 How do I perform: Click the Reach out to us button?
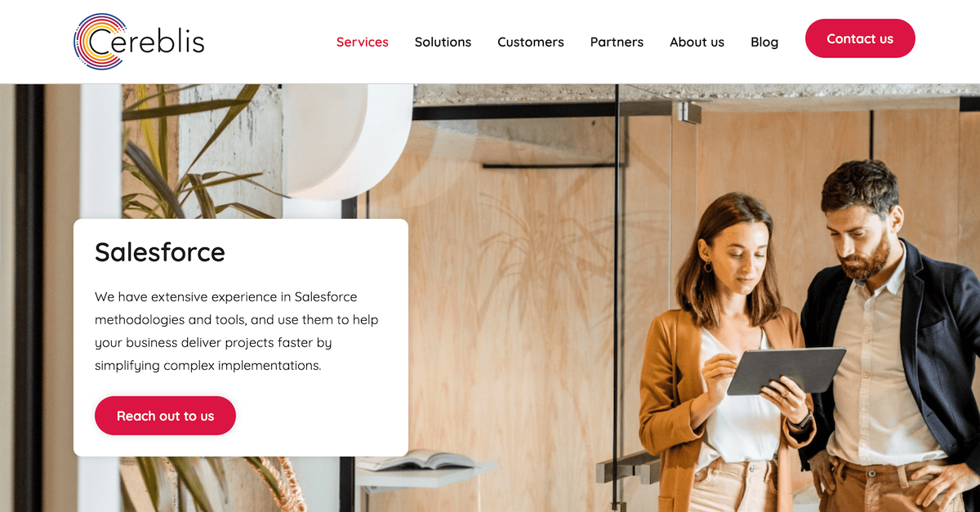point(165,416)
